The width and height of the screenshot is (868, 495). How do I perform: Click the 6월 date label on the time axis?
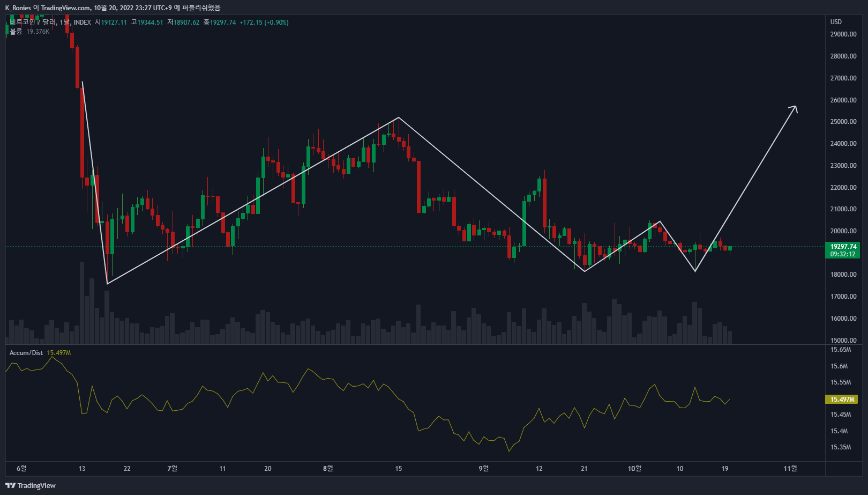point(21,469)
